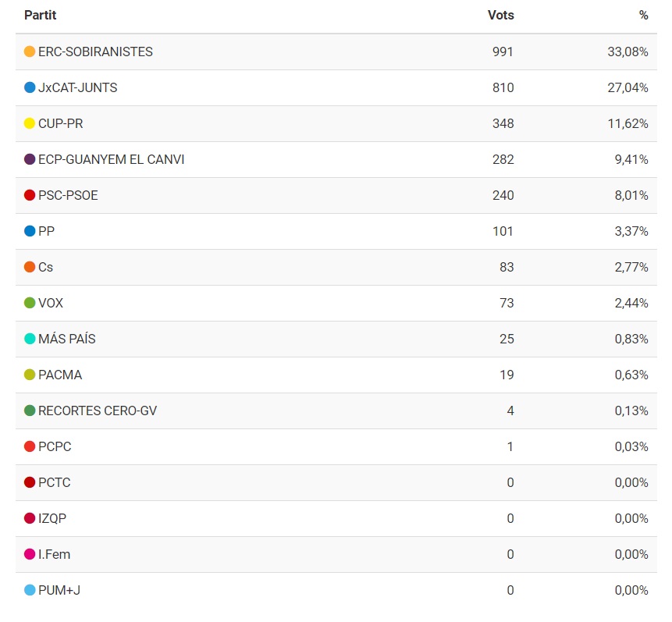
Task: Click the orange ERC-SOBIRANISTES color dot
Action: click(x=30, y=52)
